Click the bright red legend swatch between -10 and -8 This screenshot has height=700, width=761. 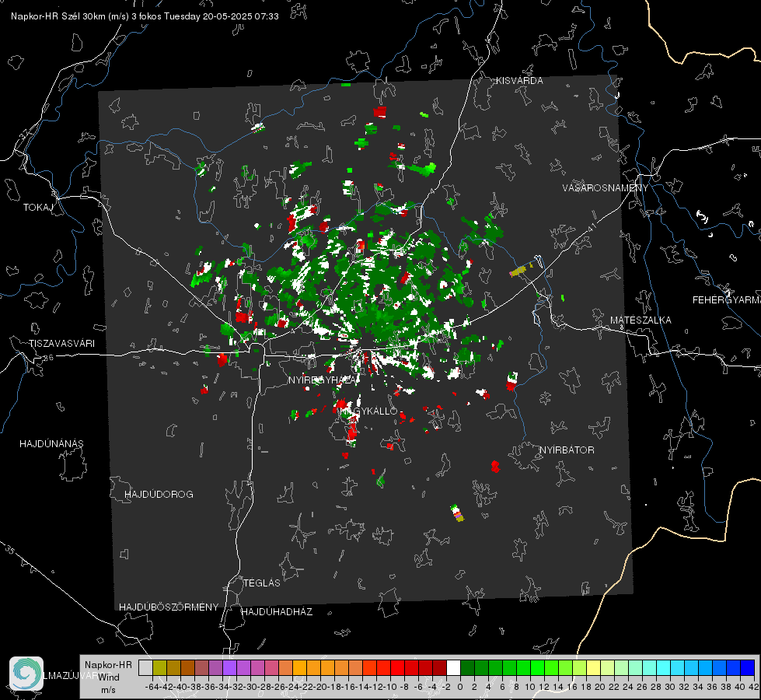click(397, 667)
